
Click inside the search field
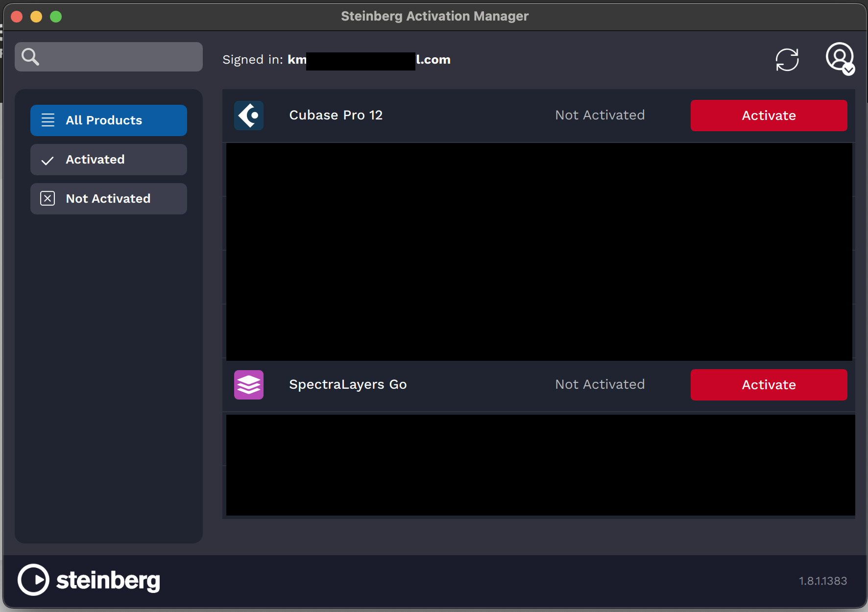[118, 56]
